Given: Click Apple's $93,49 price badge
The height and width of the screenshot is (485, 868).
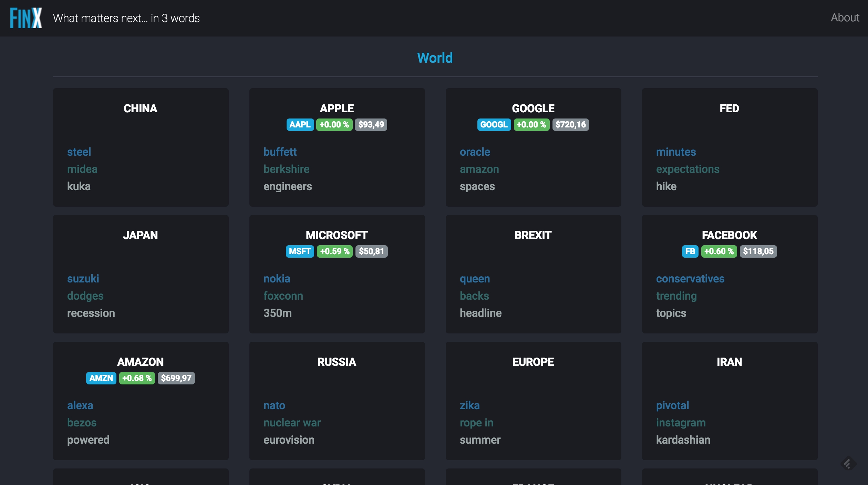Looking at the screenshot, I should tap(371, 125).
